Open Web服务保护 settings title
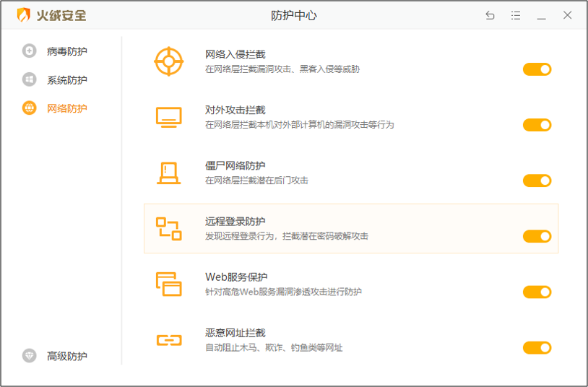 [236, 277]
